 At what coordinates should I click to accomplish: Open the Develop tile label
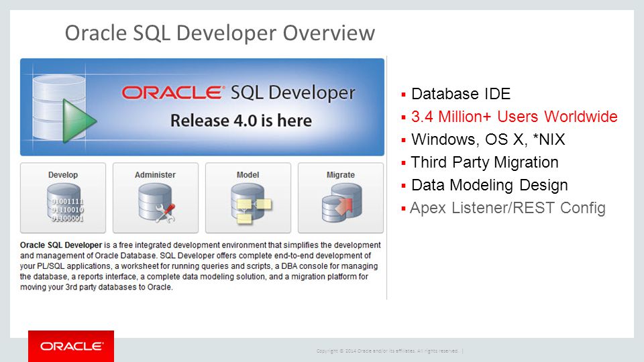63,175
